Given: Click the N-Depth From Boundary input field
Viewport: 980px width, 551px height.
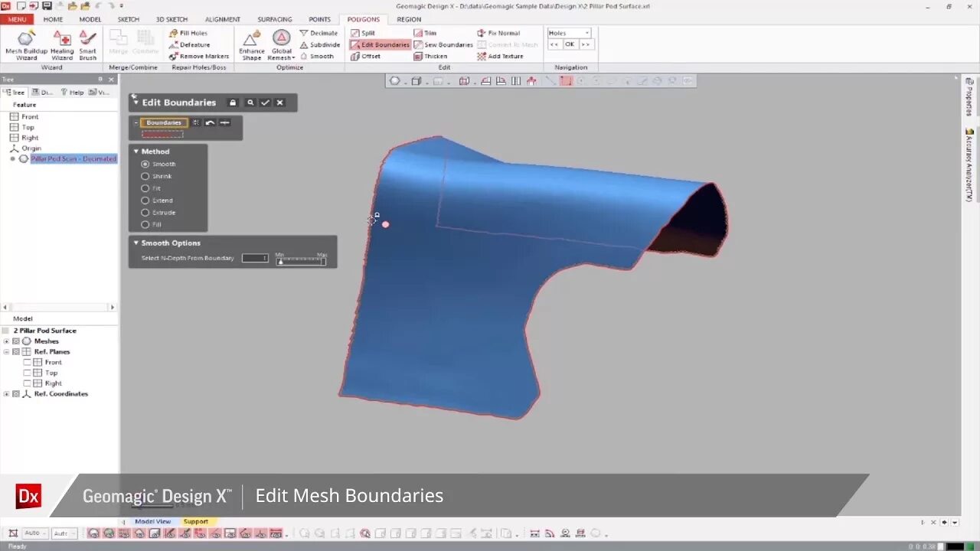Looking at the screenshot, I should pos(255,258).
